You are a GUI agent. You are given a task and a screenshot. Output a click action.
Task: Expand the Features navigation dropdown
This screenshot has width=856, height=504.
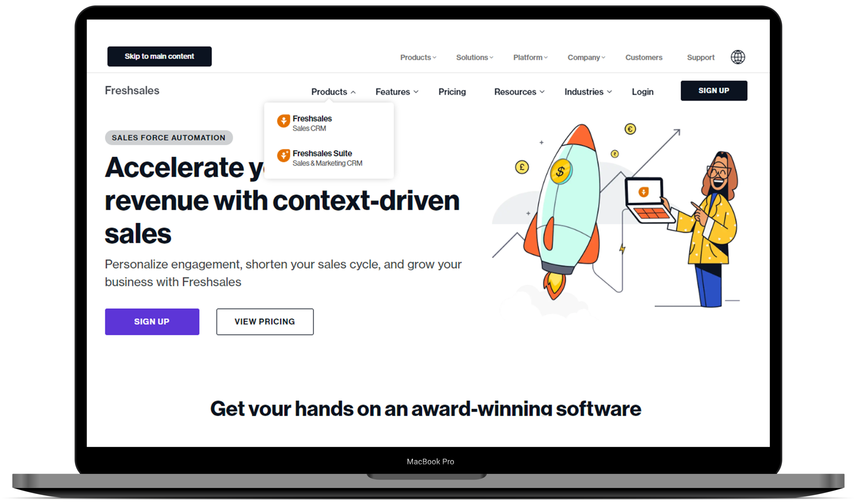[396, 91]
